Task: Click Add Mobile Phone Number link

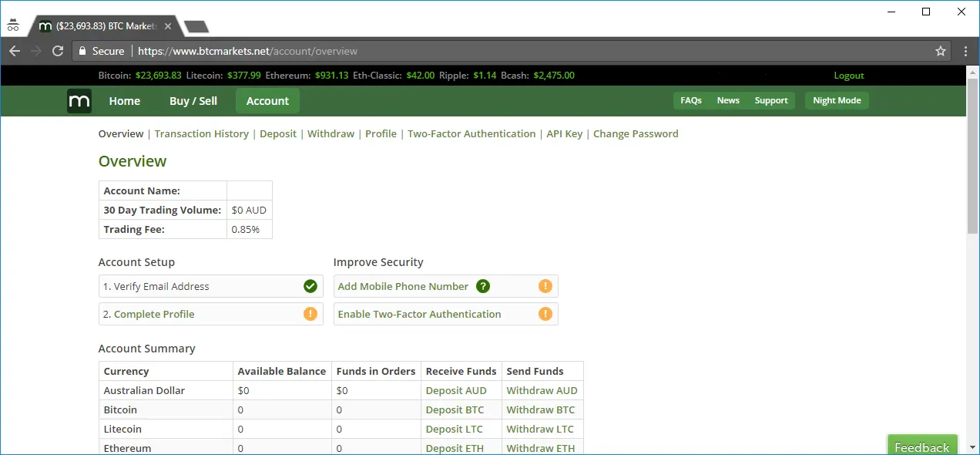Action: tap(403, 286)
